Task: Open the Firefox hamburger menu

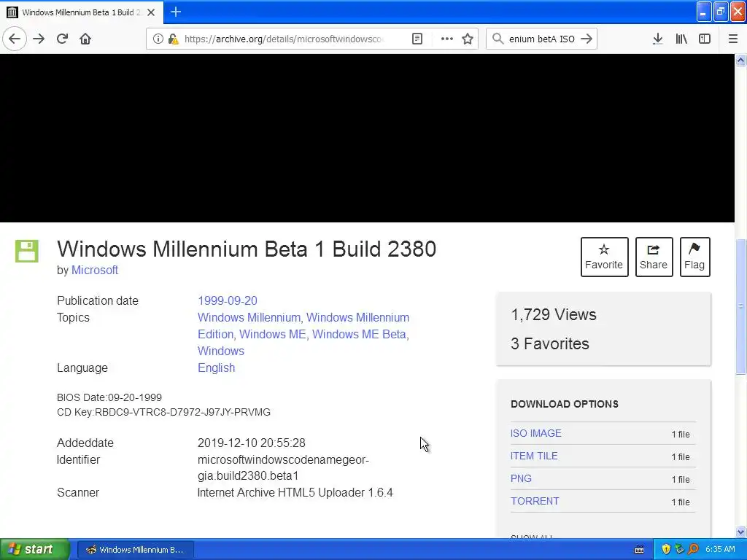Action: (733, 39)
